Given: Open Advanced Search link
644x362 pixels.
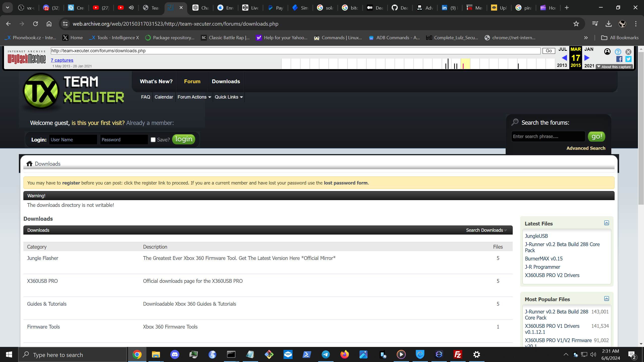Looking at the screenshot, I should [x=586, y=148].
